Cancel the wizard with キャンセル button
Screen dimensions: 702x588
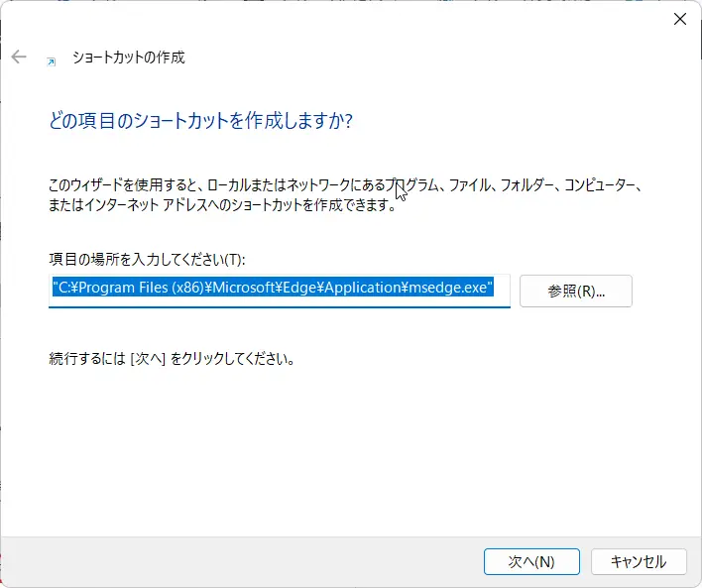pyautogui.click(x=638, y=561)
